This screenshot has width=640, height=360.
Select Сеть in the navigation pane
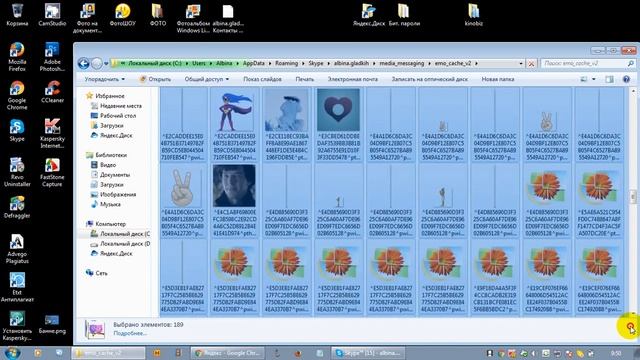point(101,273)
